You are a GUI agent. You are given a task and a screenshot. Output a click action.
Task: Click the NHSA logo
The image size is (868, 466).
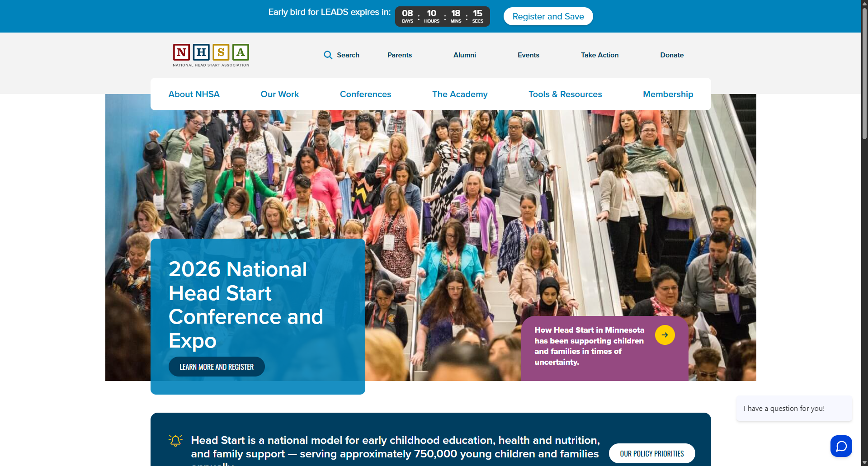pyautogui.click(x=211, y=55)
